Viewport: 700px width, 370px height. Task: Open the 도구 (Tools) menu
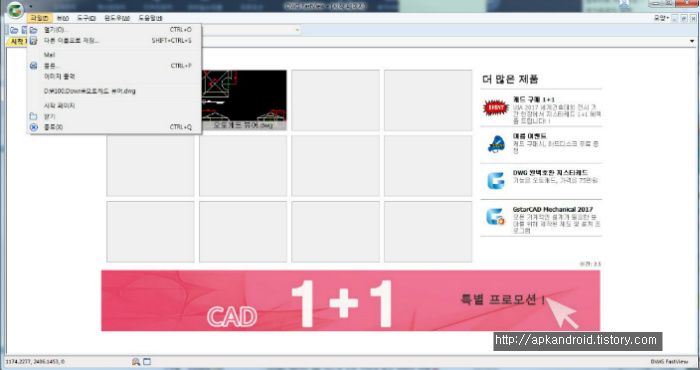click(x=86, y=18)
